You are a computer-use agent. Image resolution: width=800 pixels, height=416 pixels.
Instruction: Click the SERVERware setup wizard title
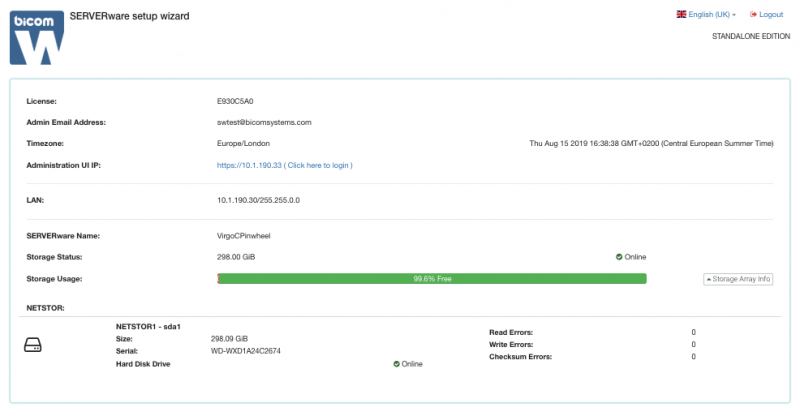coord(129,16)
